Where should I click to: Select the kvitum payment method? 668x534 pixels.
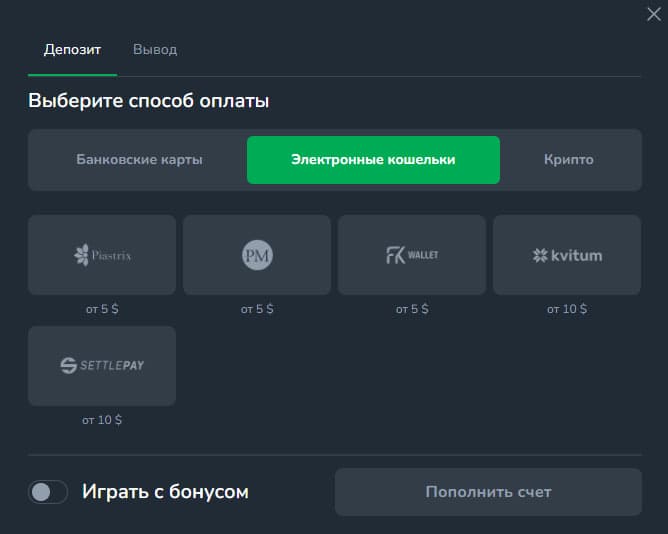567,255
